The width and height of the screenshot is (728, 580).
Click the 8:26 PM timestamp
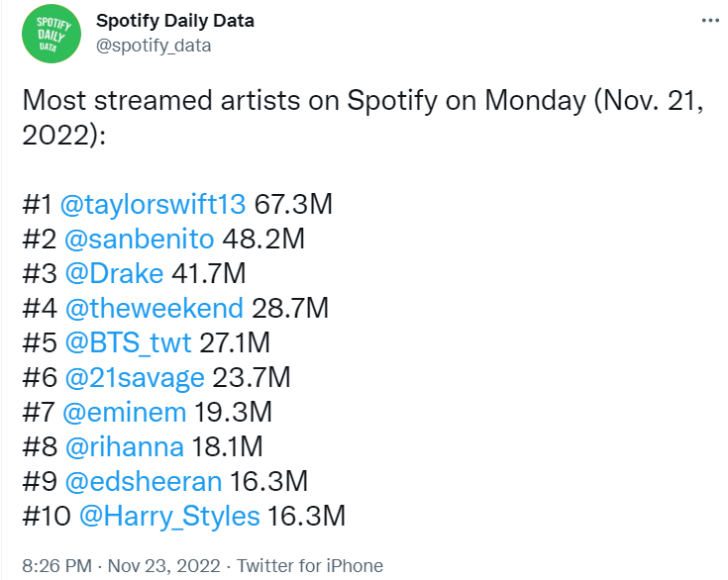pyautogui.click(x=53, y=566)
